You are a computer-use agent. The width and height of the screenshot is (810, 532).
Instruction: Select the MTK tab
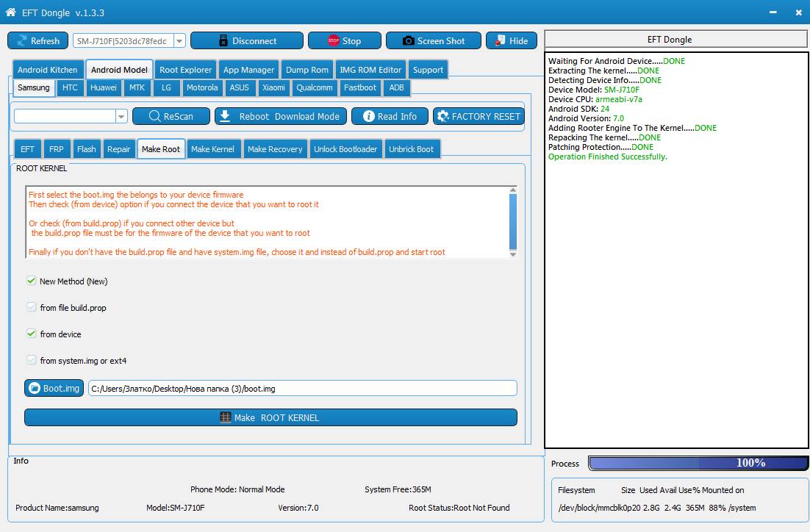137,87
